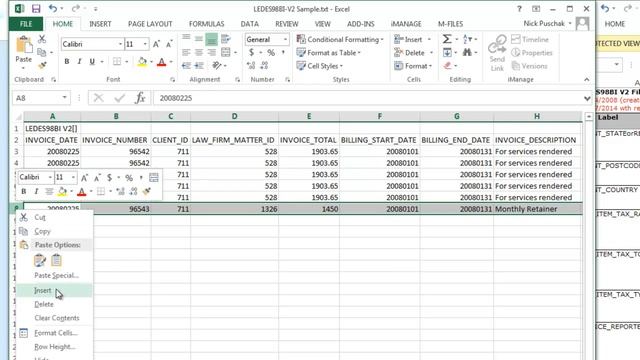Viewport: 640px width, 360px height.
Task: Open the M-FILES ribbon tab
Action: click(x=451, y=24)
